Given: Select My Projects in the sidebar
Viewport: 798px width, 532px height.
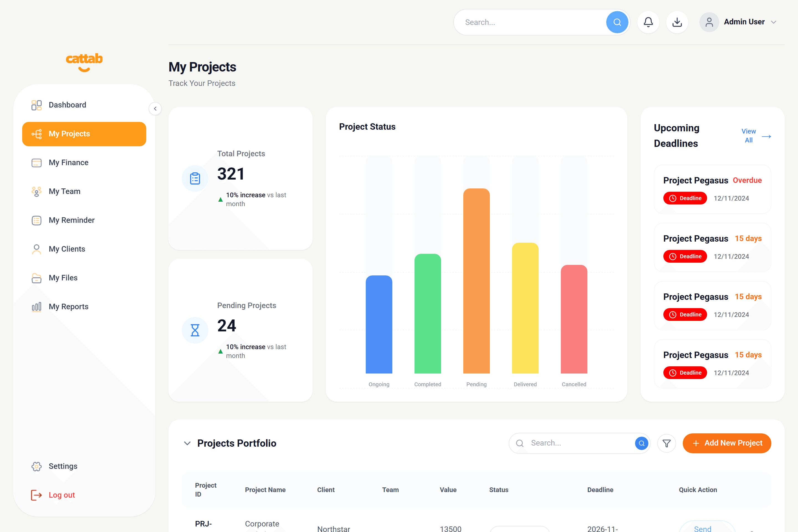Looking at the screenshot, I should pyautogui.click(x=84, y=134).
